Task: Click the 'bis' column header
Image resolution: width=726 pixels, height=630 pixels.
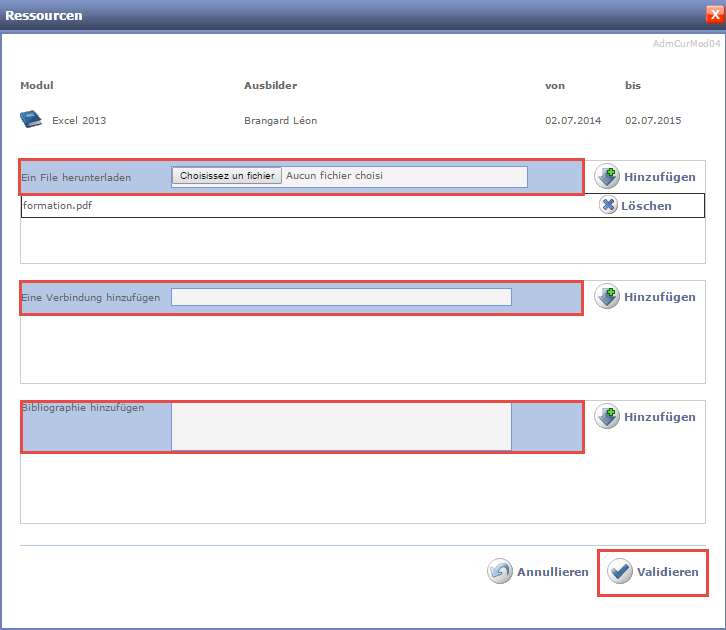Action: (633, 86)
